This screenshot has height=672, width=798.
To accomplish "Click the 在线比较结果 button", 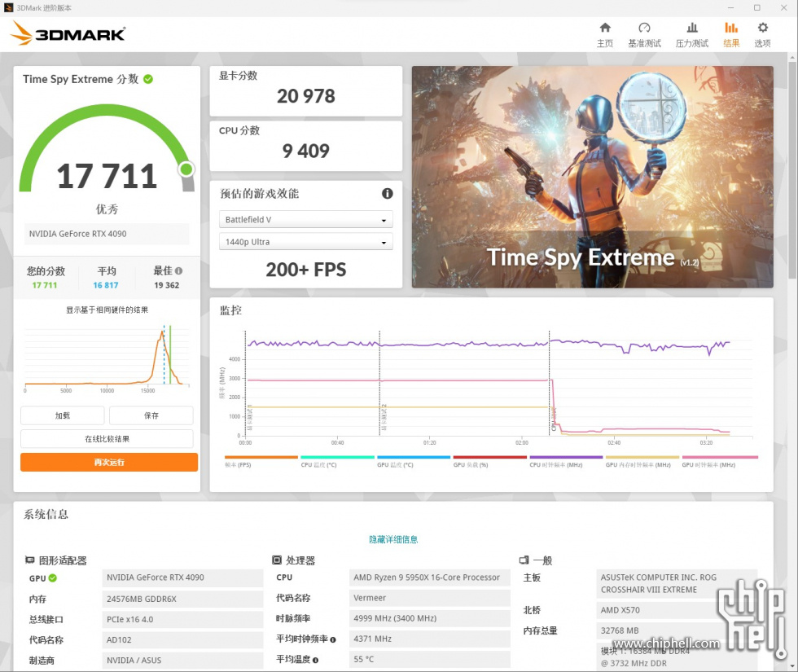I will (107, 439).
